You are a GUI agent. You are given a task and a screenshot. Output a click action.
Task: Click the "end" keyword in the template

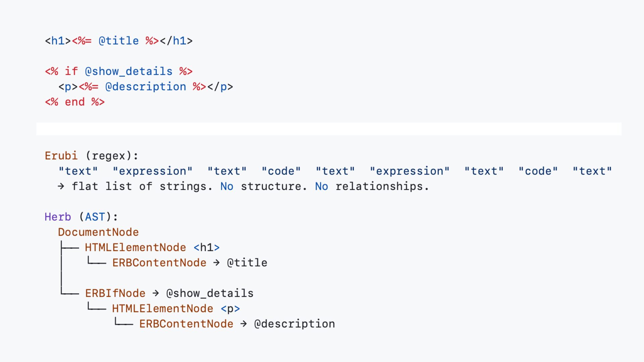coord(74,102)
